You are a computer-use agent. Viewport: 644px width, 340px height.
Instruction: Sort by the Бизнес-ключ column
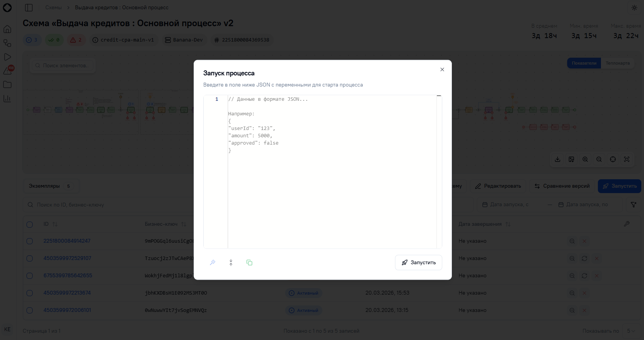click(165, 224)
